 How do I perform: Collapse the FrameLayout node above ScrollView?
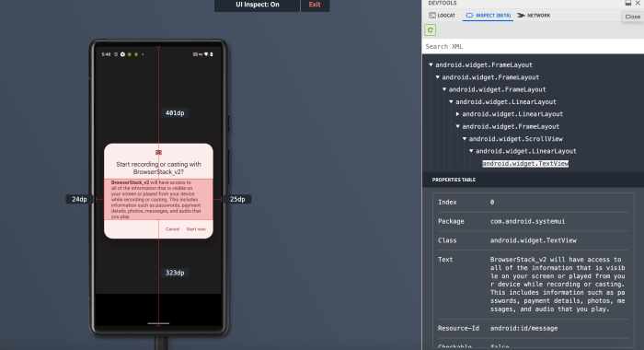pos(457,126)
